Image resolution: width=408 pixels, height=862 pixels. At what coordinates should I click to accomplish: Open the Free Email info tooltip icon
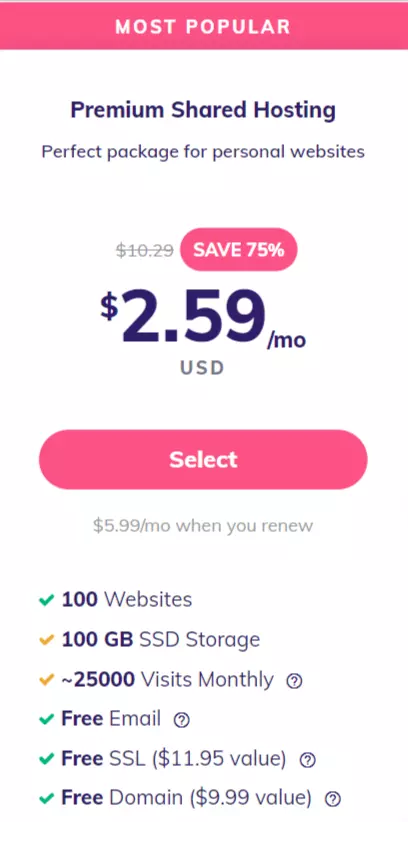point(181,720)
